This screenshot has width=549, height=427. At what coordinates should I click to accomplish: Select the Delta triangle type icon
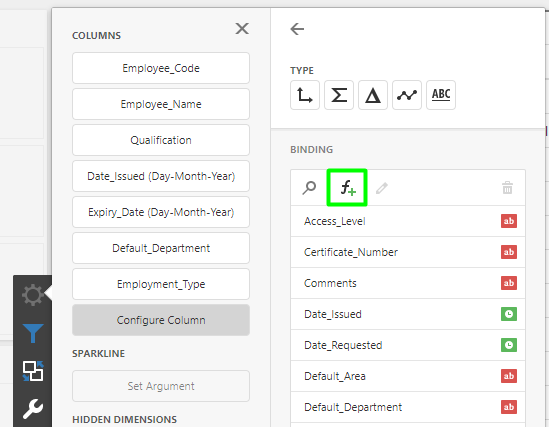click(x=373, y=95)
